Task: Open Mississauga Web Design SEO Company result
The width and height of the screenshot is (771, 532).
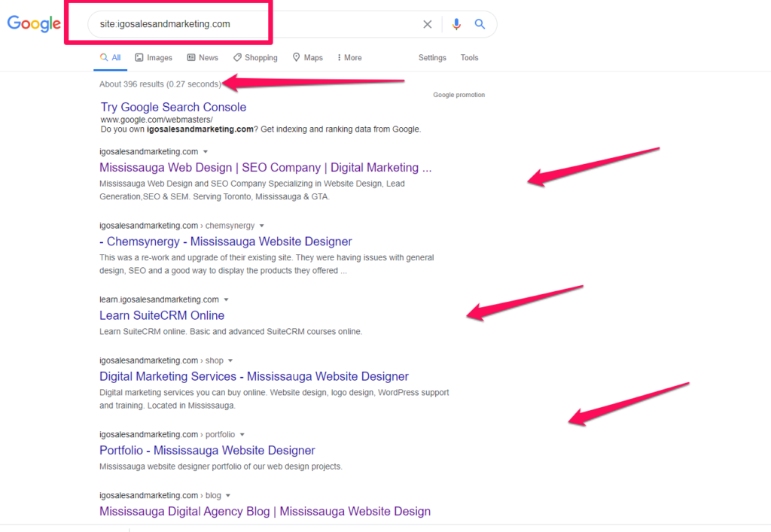Action: coord(266,168)
